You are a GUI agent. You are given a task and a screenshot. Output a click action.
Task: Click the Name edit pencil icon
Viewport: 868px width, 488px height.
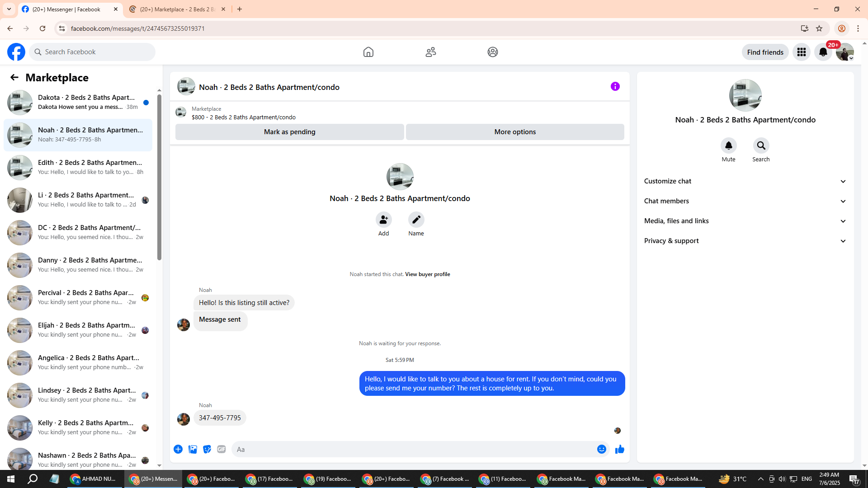click(x=416, y=220)
